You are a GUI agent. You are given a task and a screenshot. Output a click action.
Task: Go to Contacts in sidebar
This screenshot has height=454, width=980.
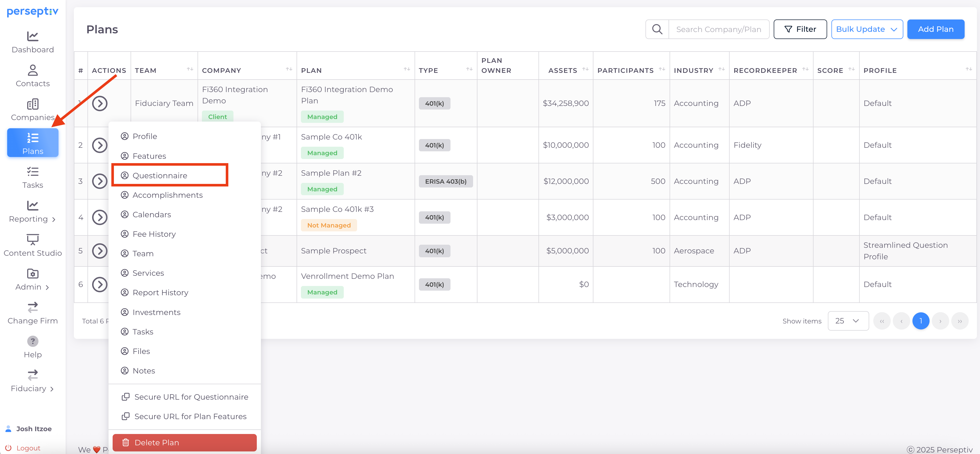(33, 76)
